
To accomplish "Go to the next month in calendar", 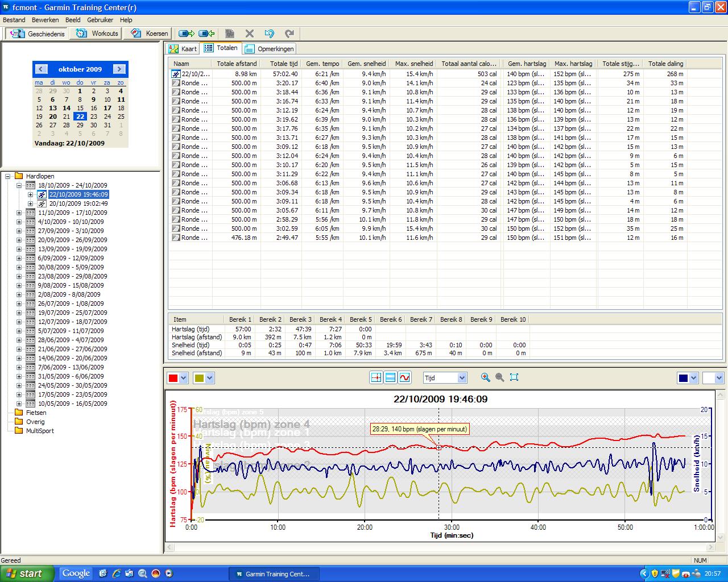I will click(x=119, y=69).
